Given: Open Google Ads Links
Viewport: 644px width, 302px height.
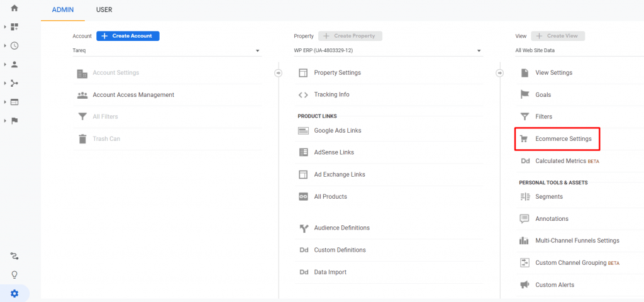Looking at the screenshot, I should click(x=337, y=131).
